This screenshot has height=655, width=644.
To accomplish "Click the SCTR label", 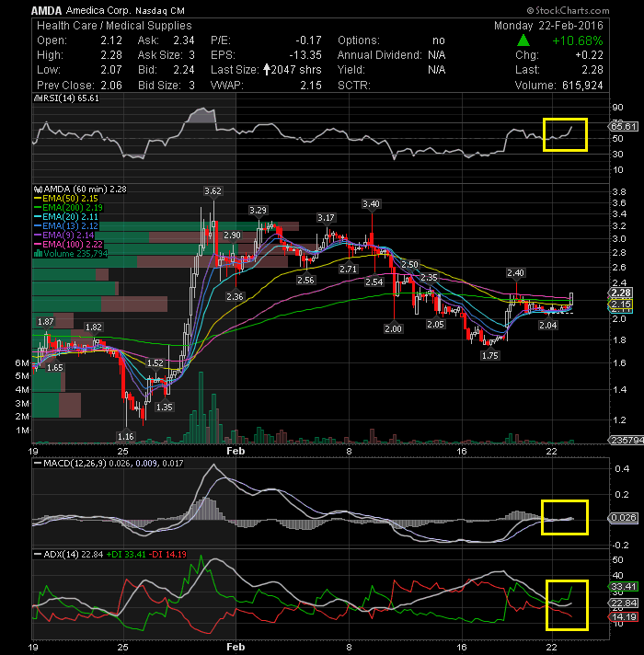I will coord(354,86).
